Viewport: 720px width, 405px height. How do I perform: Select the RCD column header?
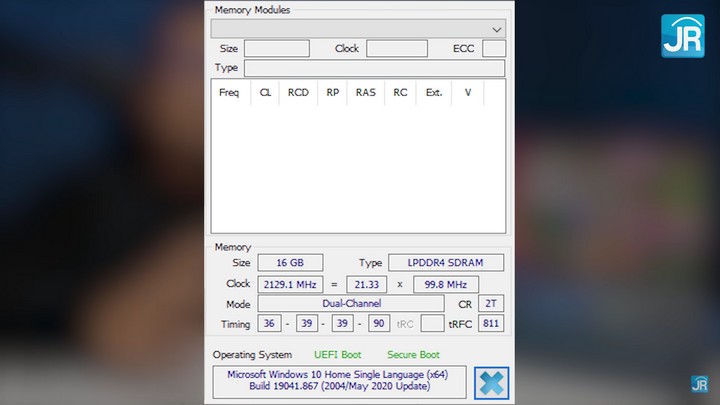(298, 93)
